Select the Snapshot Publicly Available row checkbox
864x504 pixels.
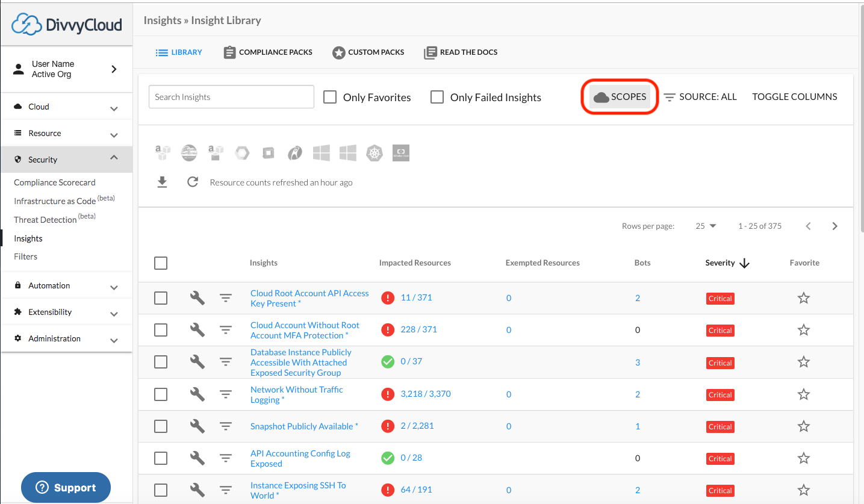click(161, 426)
